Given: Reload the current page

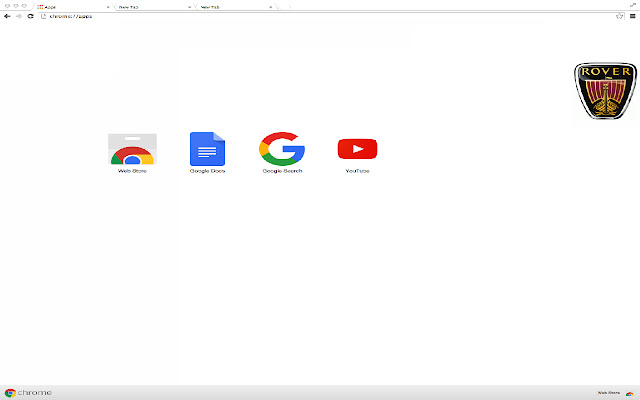Looking at the screenshot, I should [30, 16].
